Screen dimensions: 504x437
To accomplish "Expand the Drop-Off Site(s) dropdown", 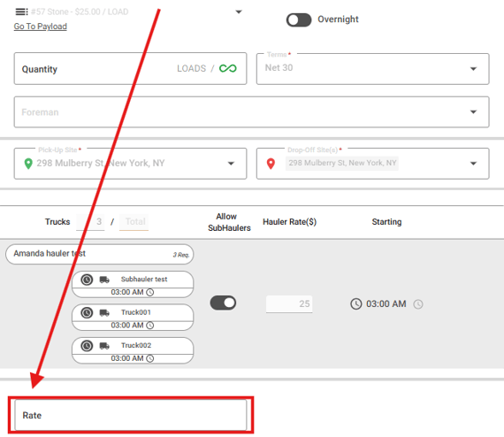I will tap(473, 164).
